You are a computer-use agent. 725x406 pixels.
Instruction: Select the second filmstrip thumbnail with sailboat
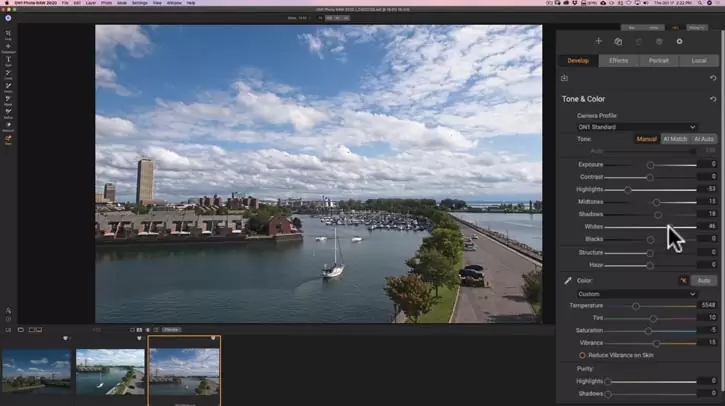point(110,372)
